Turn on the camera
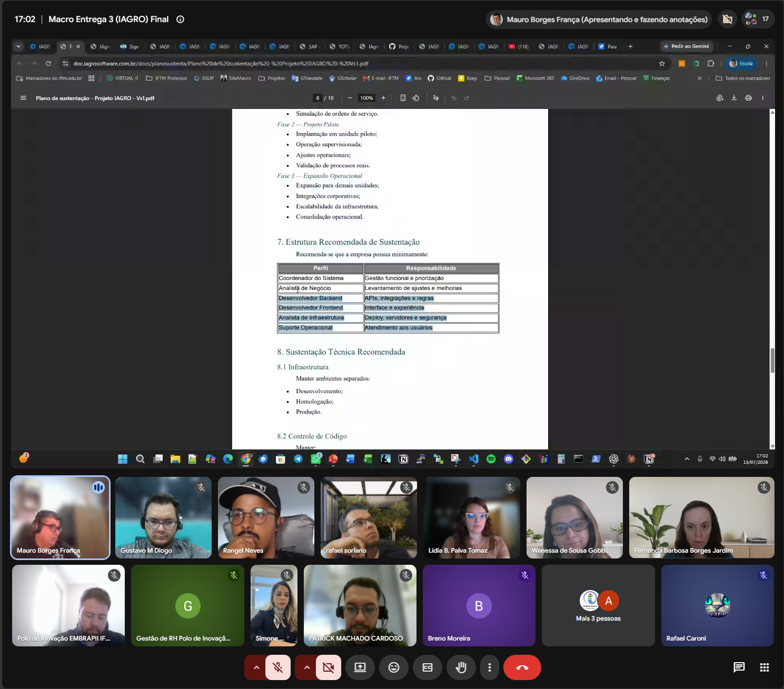784x689 pixels. (x=329, y=667)
